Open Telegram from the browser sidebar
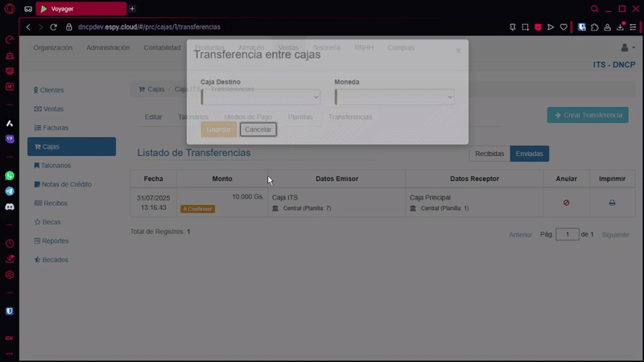The width and height of the screenshot is (644, 362). [10, 191]
